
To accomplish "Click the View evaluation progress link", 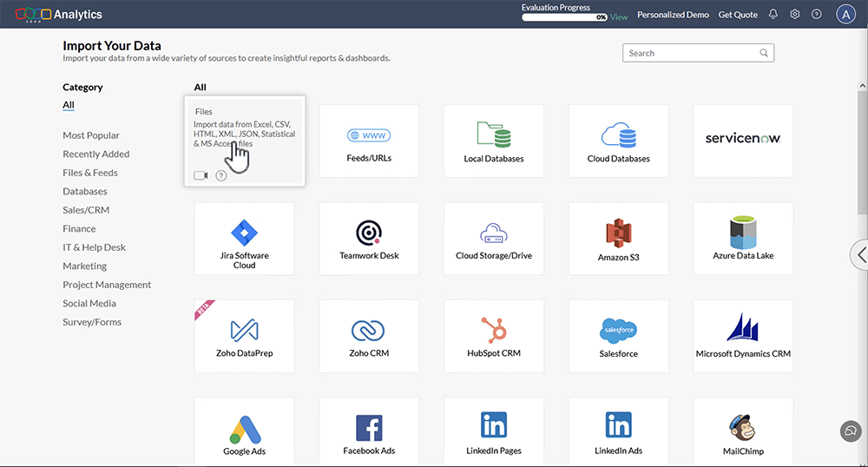I will tap(619, 17).
